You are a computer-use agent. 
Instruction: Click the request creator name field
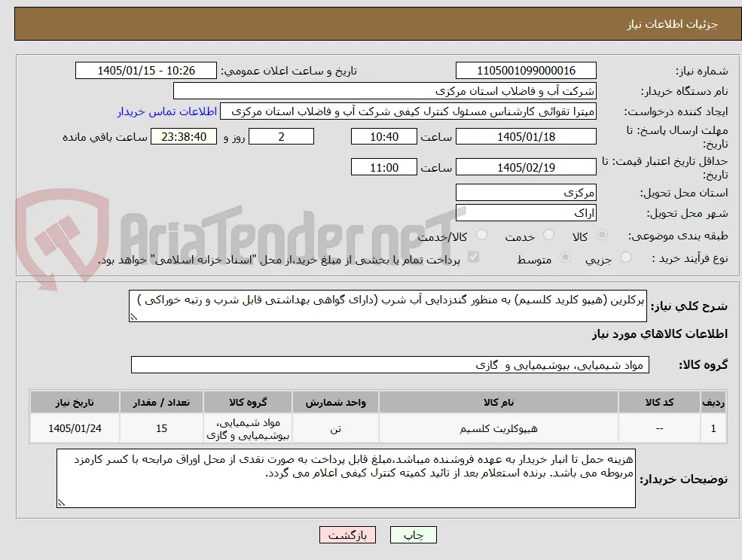[x=408, y=111]
